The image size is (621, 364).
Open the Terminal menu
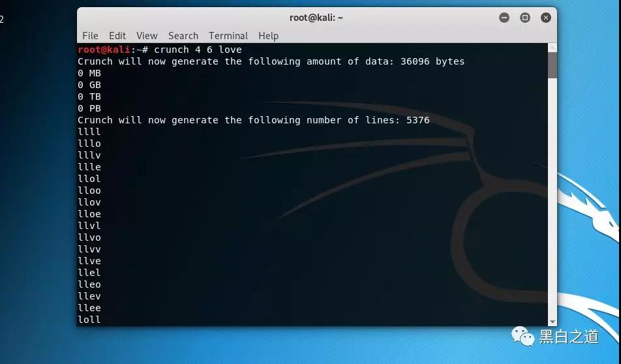tap(228, 36)
